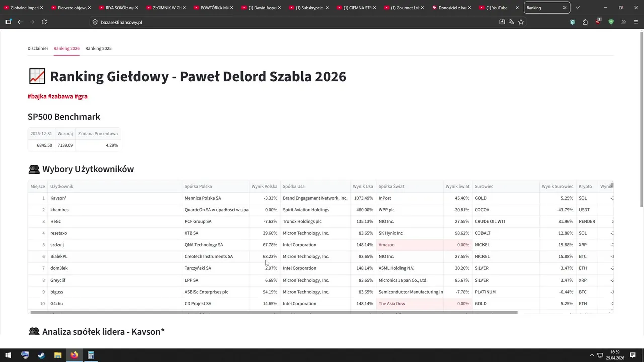Click the red extension icon with badge 2
This screenshot has height=362, width=644.
598,22
